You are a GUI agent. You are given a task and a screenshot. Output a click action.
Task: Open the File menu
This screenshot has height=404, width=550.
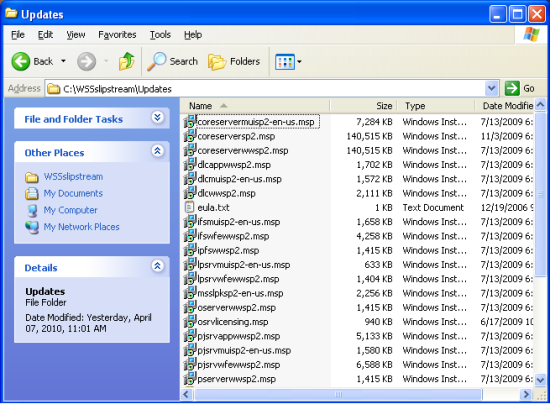click(x=18, y=35)
